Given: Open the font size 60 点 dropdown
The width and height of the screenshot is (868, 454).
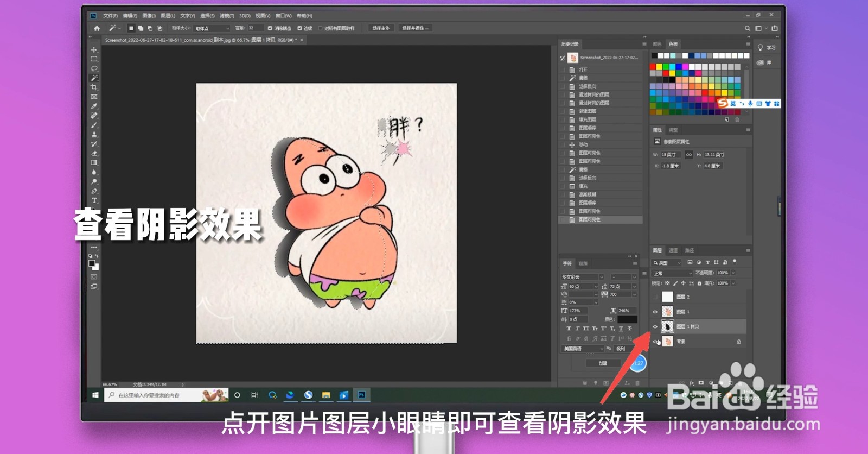Looking at the screenshot, I should pos(596,286).
